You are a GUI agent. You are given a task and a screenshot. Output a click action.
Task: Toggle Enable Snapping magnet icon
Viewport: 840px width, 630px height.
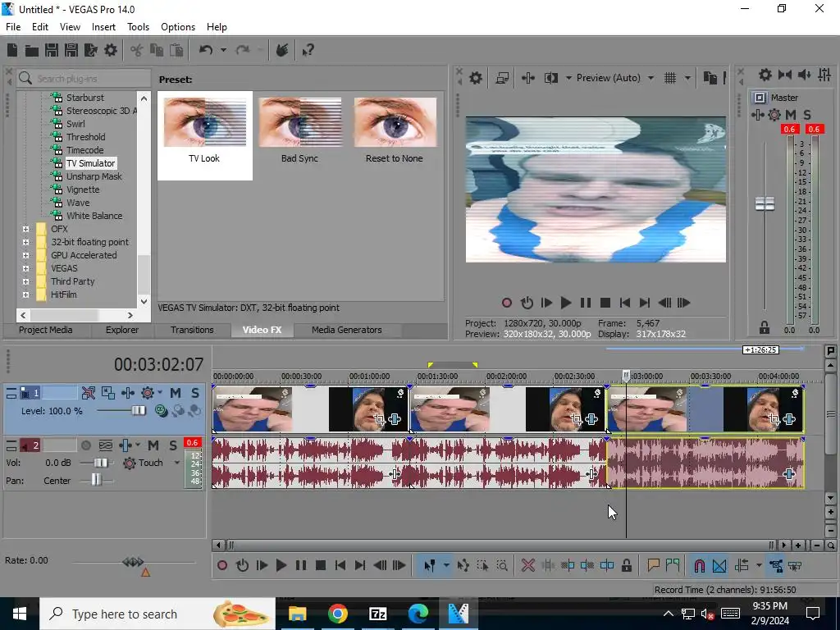(699, 565)
